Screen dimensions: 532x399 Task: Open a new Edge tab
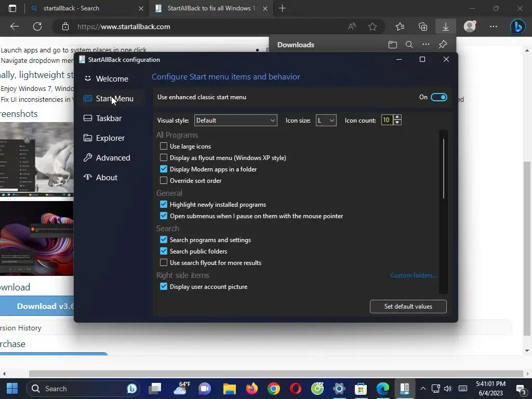[x=282, y=8]
